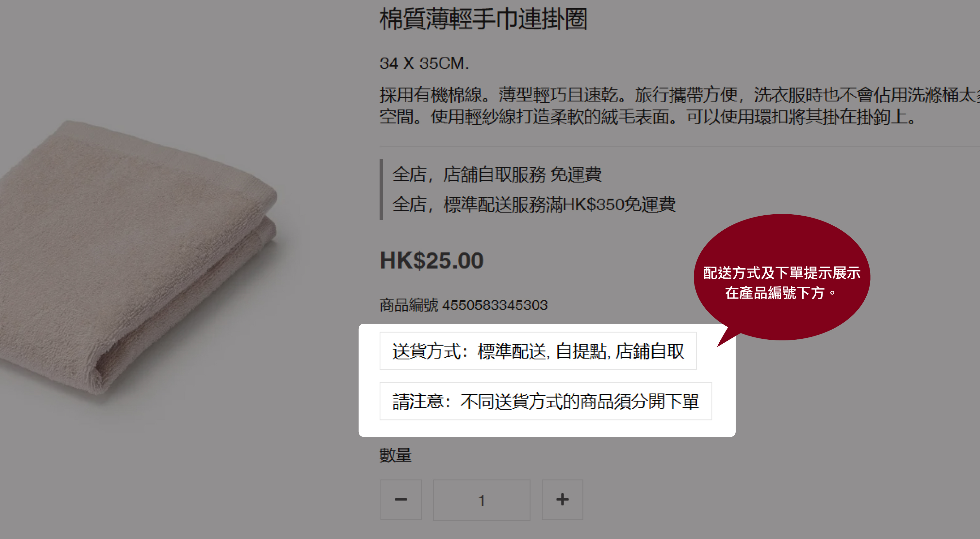Viewport: 980px width, 539px height.
Task: Click the 標準配送服務滿HK$350免運費 promotion line
Action: point(534,204)
